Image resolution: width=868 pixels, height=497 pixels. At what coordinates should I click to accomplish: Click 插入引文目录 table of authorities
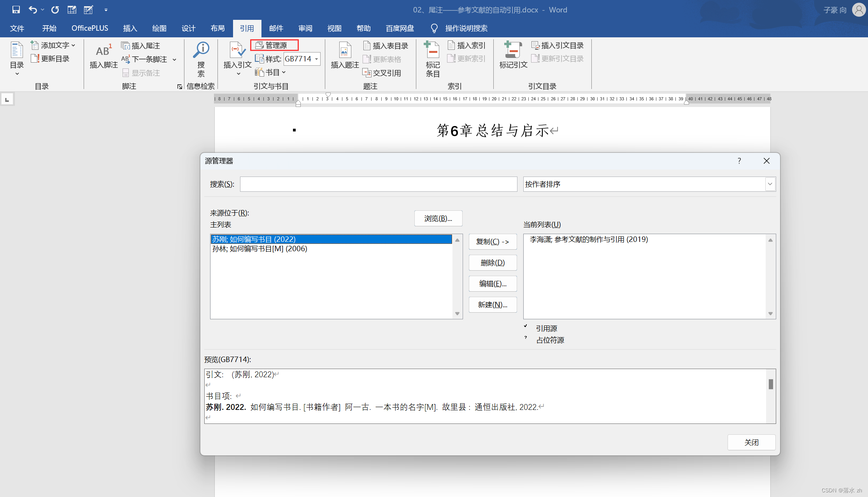(558, 45)
